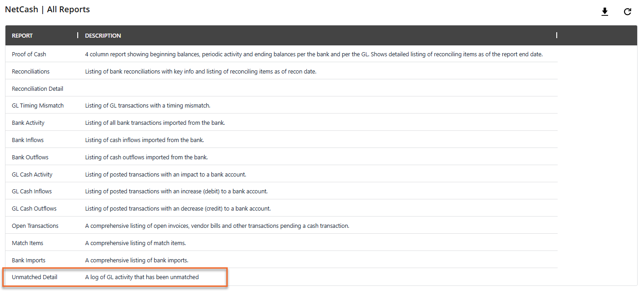Open the GL Cash Activity report
The height and width of the screenshot is (295, 644).
click(x=32, y=174)
